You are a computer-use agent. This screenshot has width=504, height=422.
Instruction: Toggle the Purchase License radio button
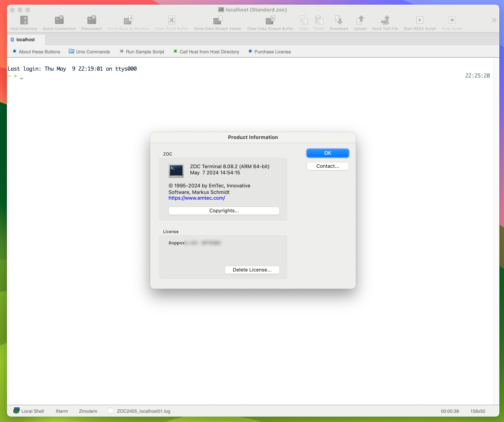[250, 51]
